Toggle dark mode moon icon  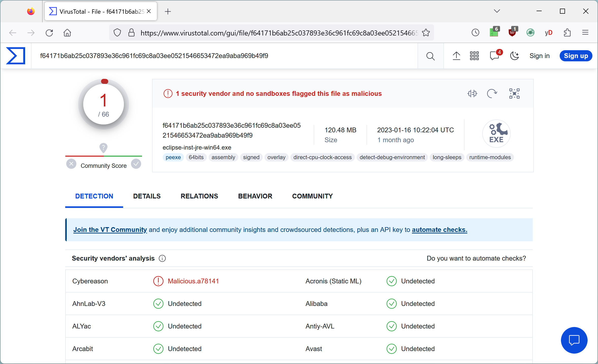(514, 56)
